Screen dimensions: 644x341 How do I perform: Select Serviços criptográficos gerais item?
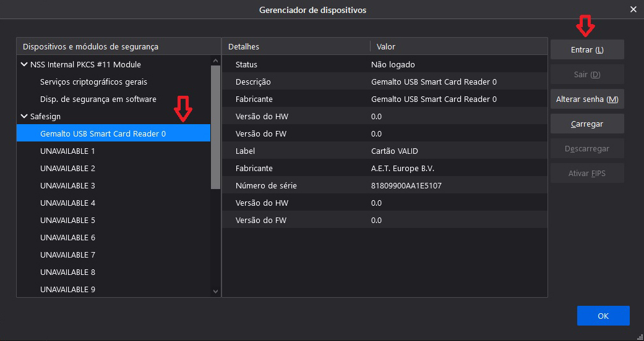coord(113,82)
